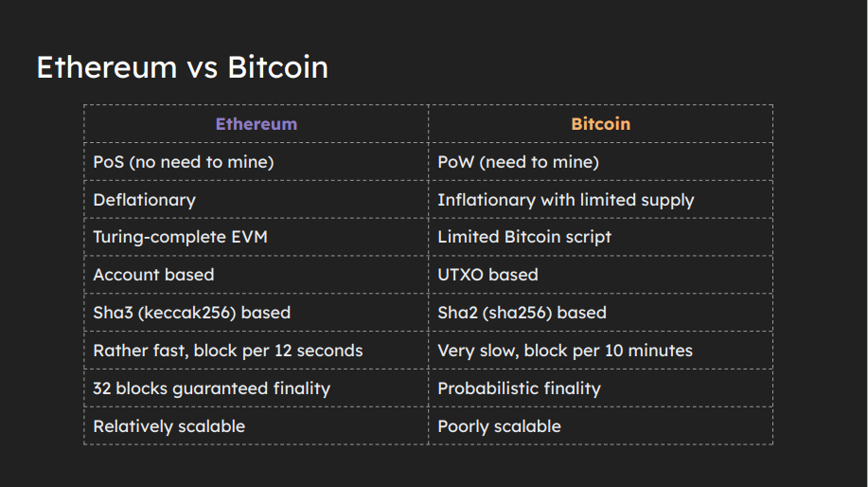Select 'Rather fast, block per 12 seconds'

click(257, 351)
